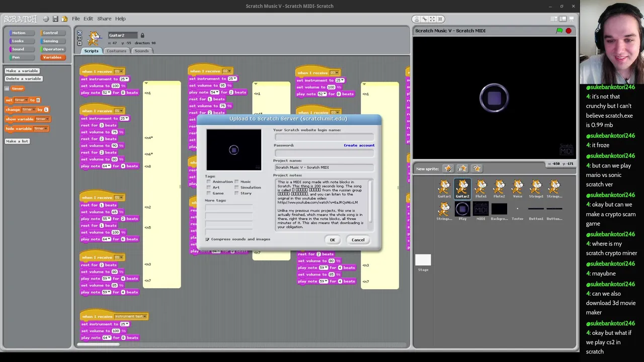Click Delete a variable button
This screenshot has width=644, height=362.
[x=23, y=78]
